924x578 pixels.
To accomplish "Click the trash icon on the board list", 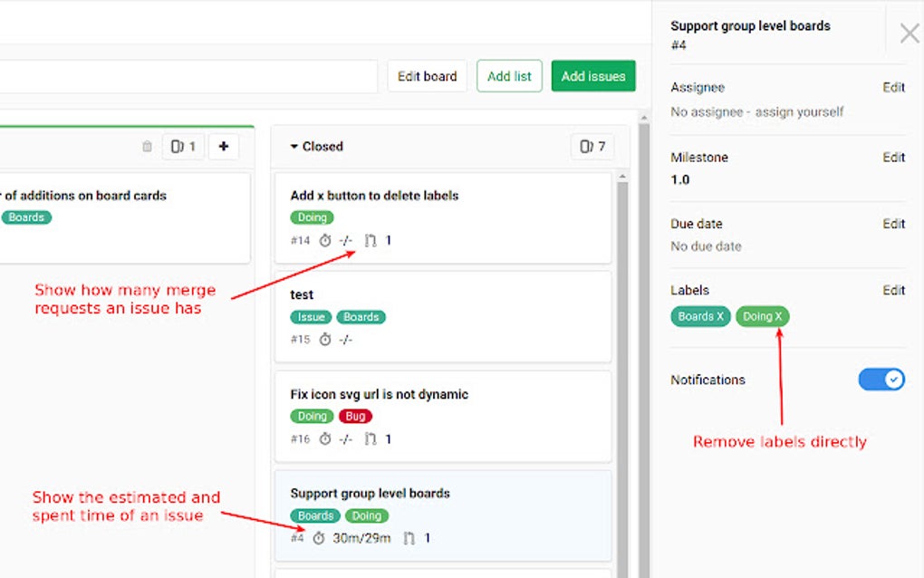I will (x=147, y=146).
